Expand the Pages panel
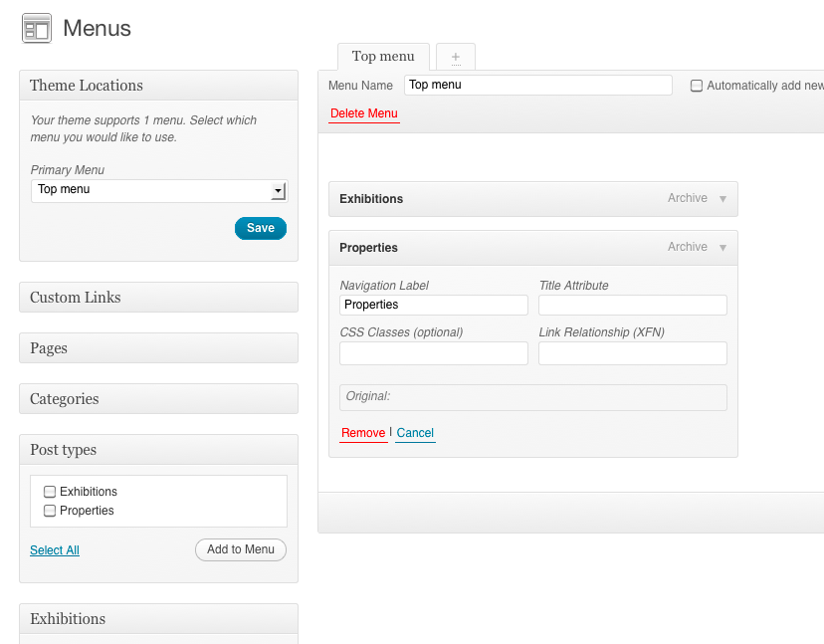This screenshot has width=824, height=644. 158,348
